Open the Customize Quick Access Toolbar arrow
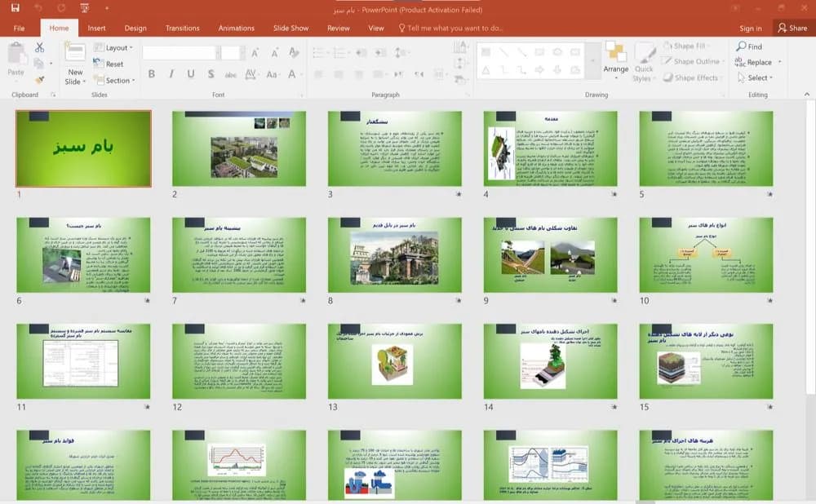 click(x=107, y=8)
